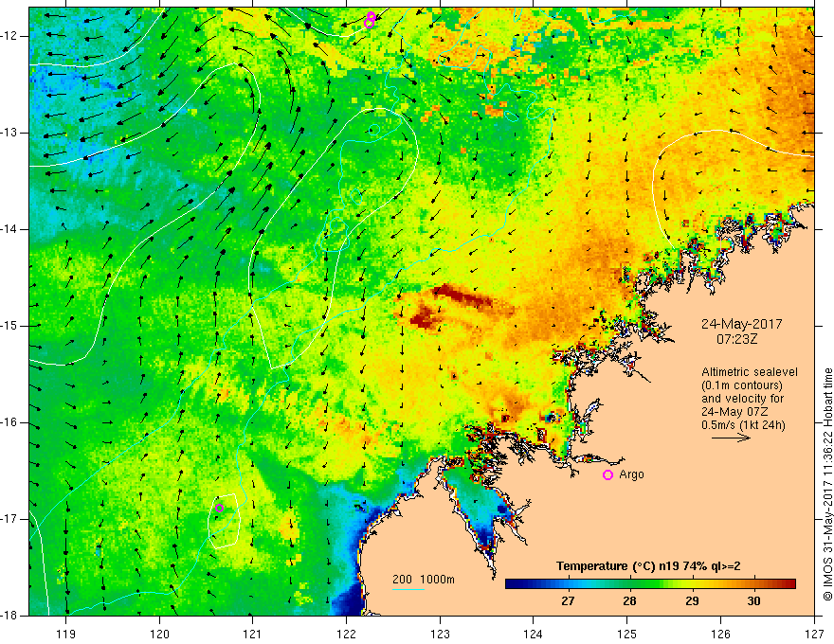Click the longitude axis label '121'

(x=253, y=634)
